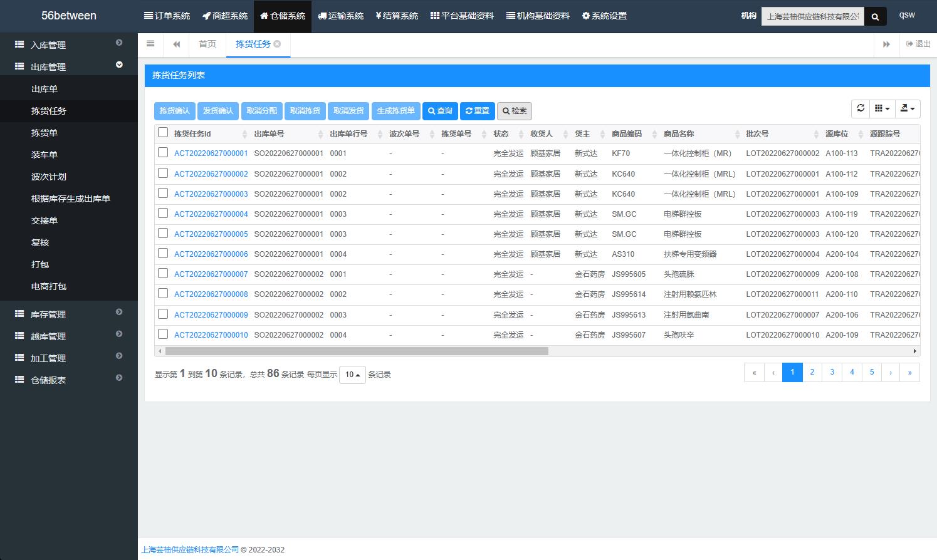Open the page size 10 dropdown

(352, 375)
